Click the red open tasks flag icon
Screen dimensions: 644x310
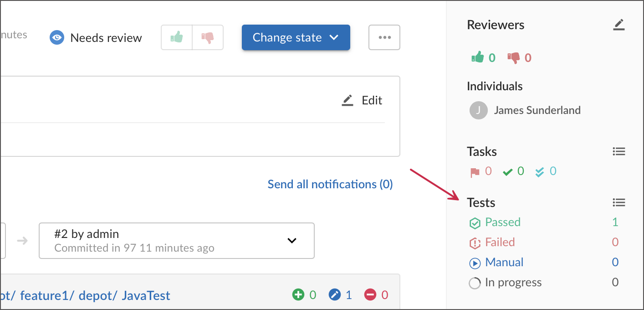(475, 172)
